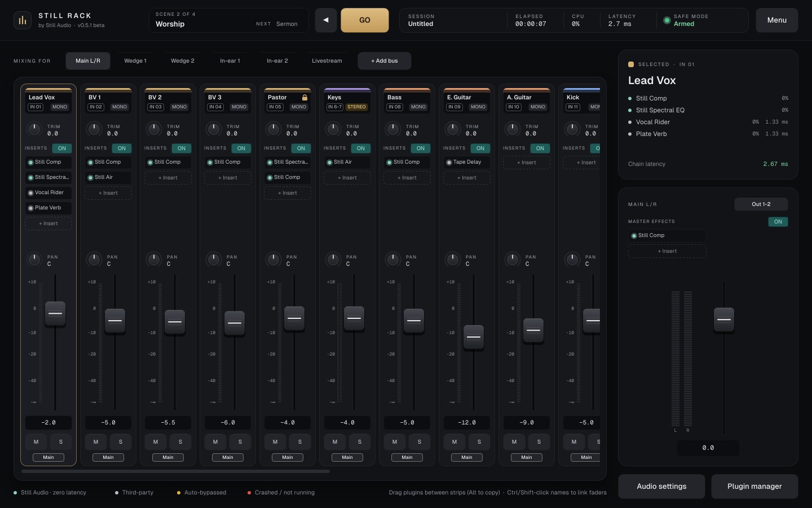Viewport: 812px width, 508px height.
Task: Click the Keys trim knob
Action: tap(333, 129)
